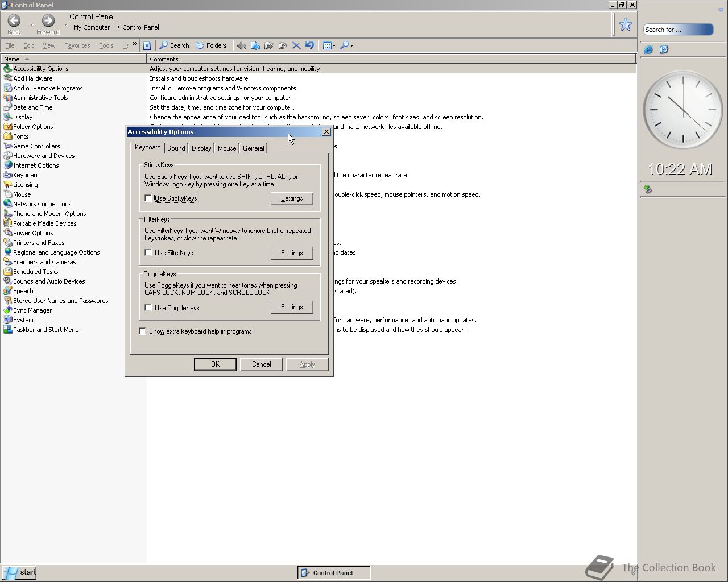Screen dimensions: 728x582
Task: Open the Tools menu
Action: tap(106, 45)
